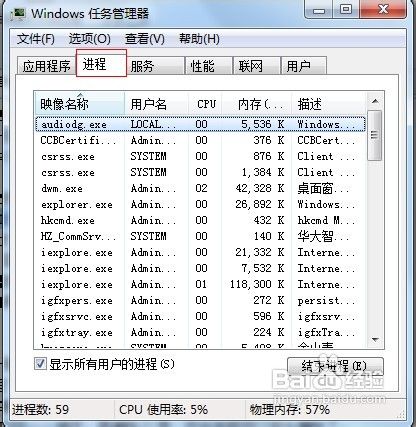Open the 性能 tab

click(x=209, y=66)
